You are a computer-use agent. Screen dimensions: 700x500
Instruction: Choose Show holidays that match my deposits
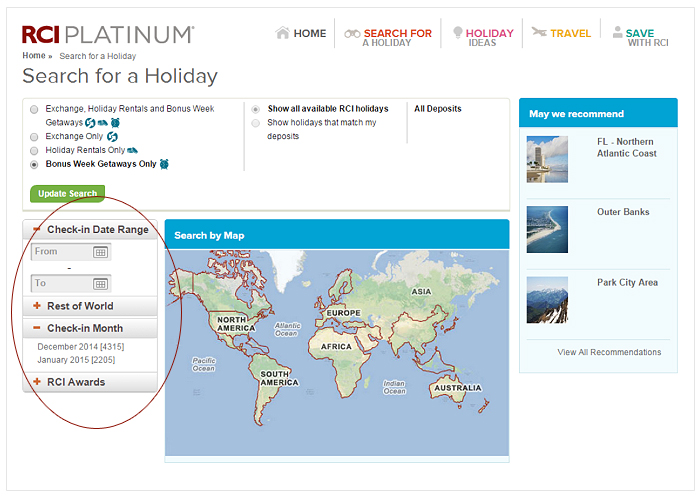[x=256, y=123]
